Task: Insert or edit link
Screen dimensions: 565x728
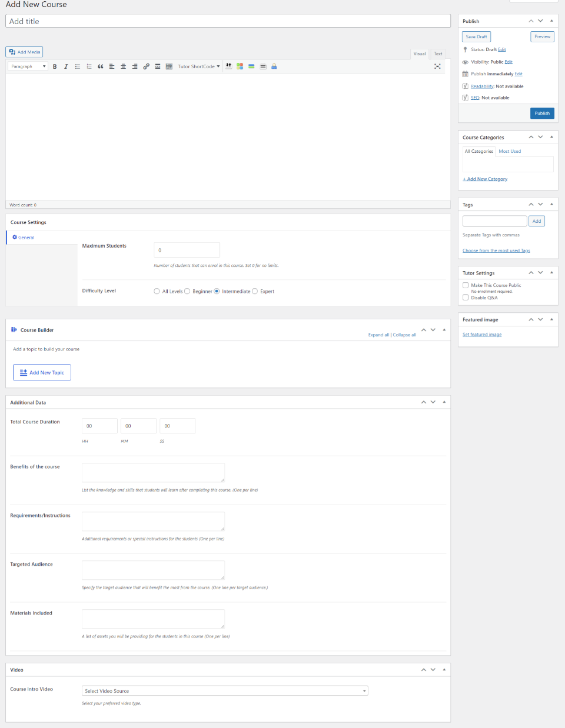Action: [x=146, y=66]
